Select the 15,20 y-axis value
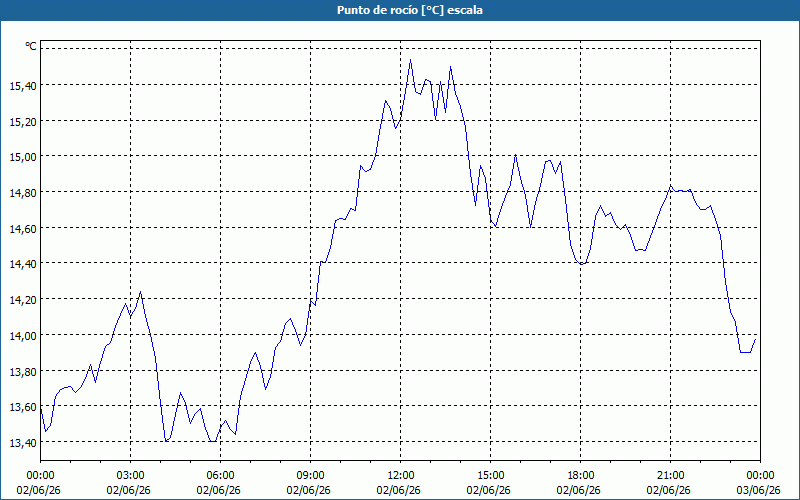 point(23,121)
